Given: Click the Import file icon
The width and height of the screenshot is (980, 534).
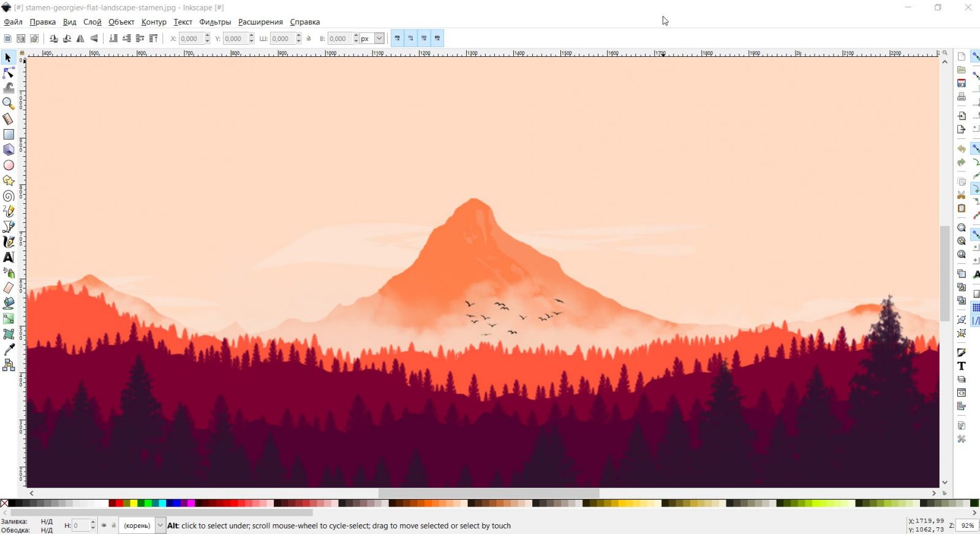Looking at the screenshot, I should pos(962,116).
